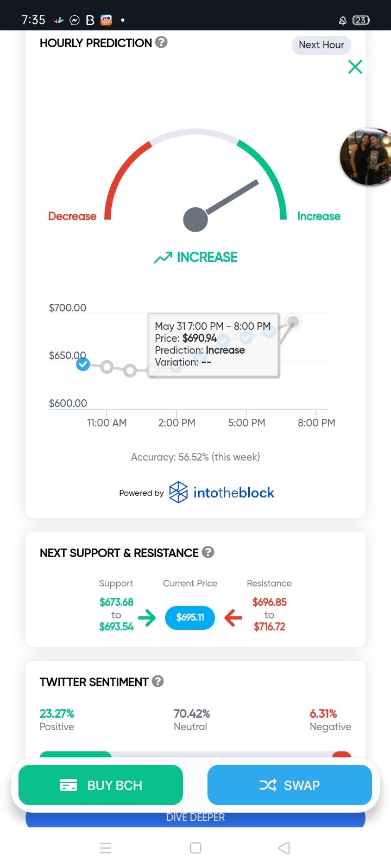This screenshot has height=868, width=391.
Task: Tap the Next Hour pill button
Action: pos(321,45)
